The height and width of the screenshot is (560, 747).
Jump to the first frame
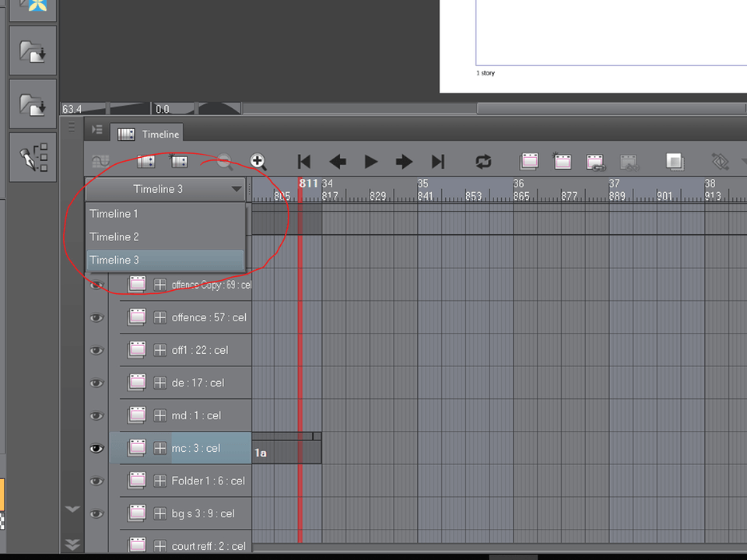[x=304, y=162]
